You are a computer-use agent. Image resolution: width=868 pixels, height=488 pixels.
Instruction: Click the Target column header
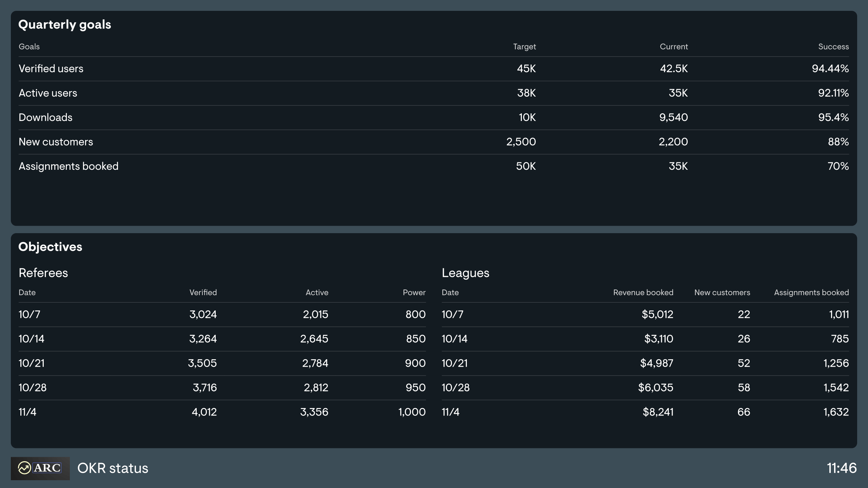coord(524,46)
